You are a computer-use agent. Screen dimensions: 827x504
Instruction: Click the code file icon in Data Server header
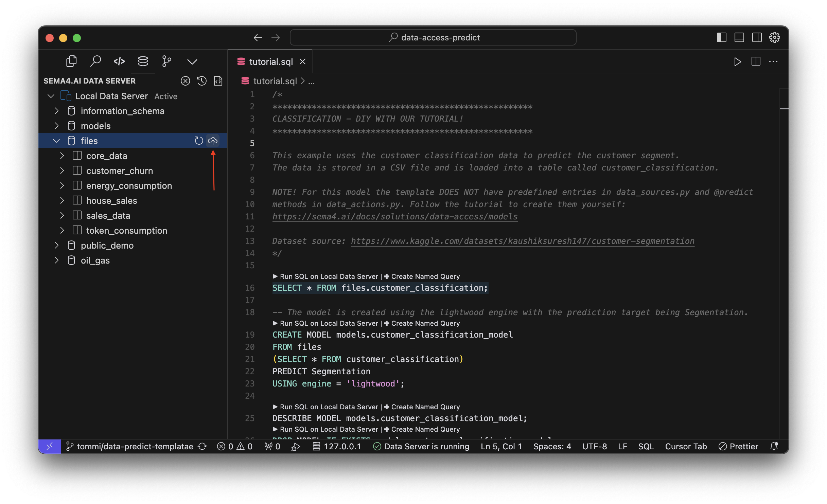pos(218,81)
